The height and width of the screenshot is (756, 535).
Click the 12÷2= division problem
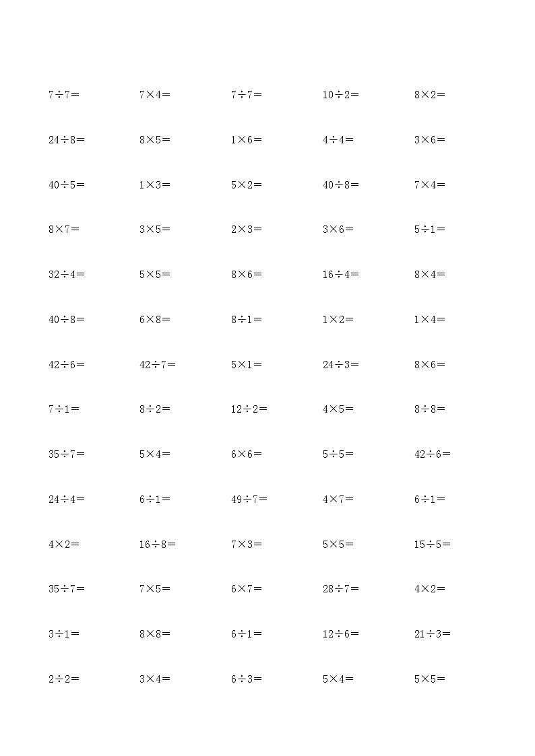249,409
